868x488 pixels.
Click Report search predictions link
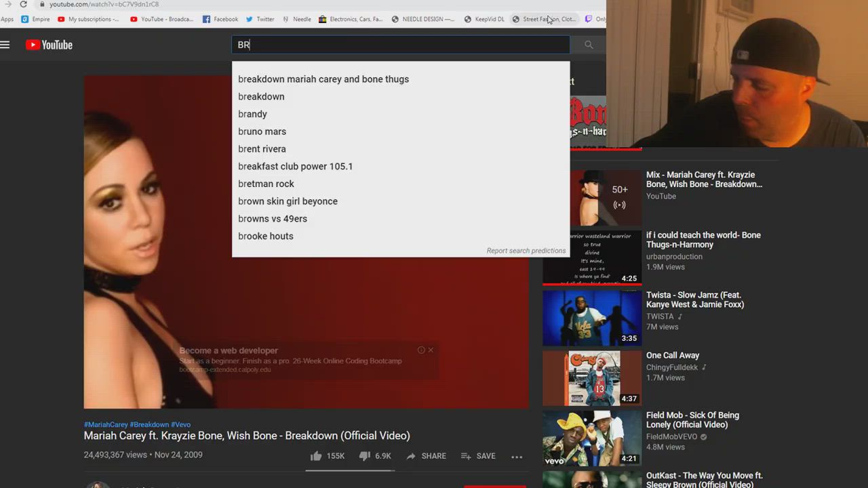click(526, 251)
